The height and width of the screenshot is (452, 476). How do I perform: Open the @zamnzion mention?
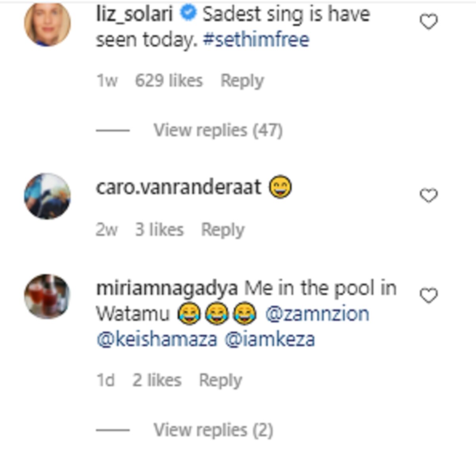pyautogui.click(x=317, y=314)
